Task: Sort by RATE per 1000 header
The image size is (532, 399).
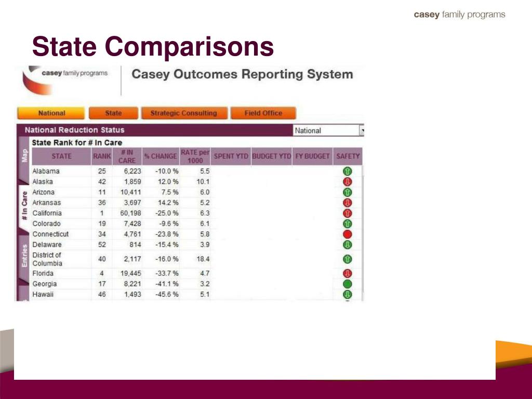Action: 195,156
